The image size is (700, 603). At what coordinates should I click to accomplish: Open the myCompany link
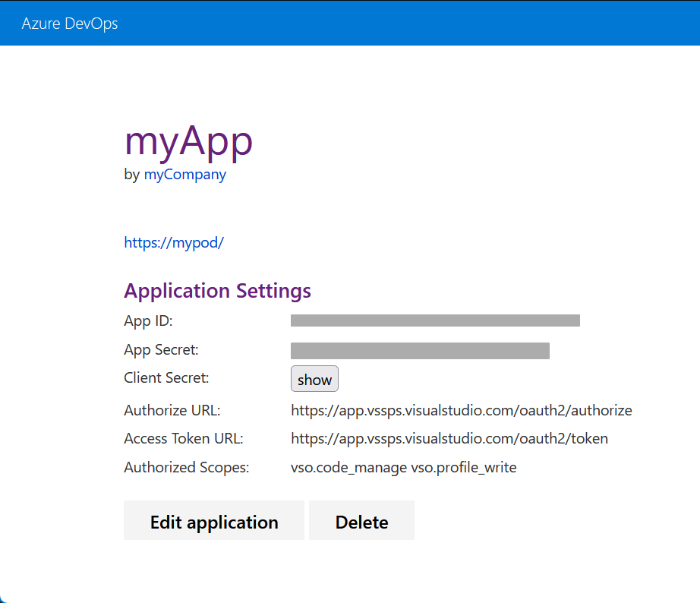(x=185, y=175)
